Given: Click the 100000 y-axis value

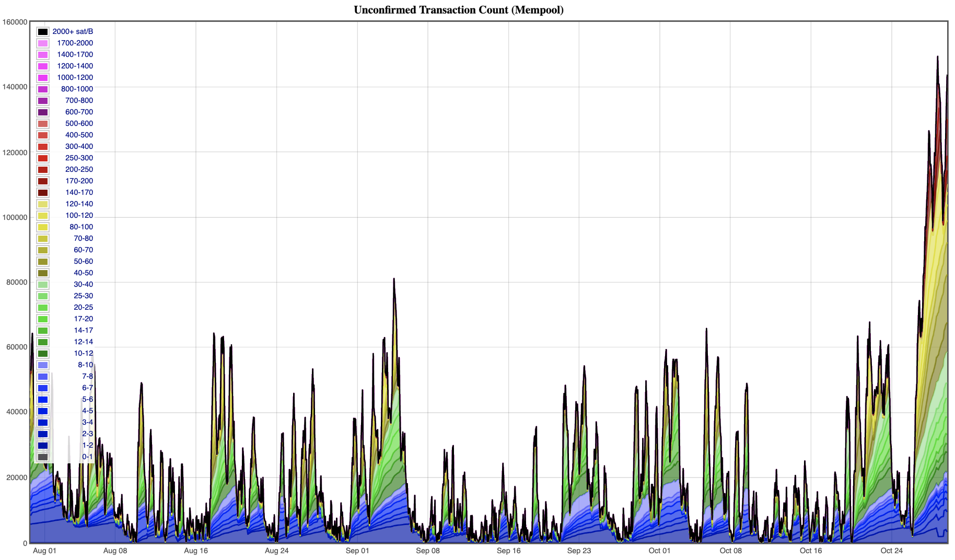Looking at the screenshot, I should (15, 217).
